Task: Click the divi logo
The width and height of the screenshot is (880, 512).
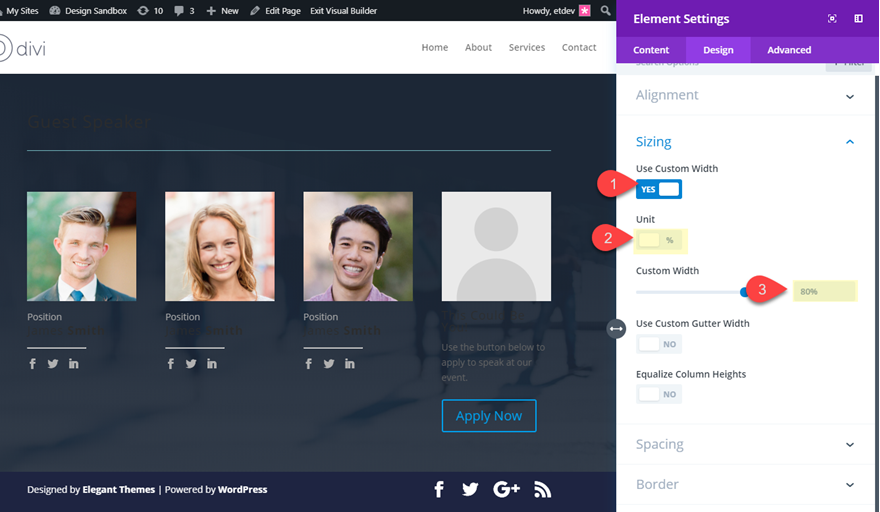Action: (21, 48)
